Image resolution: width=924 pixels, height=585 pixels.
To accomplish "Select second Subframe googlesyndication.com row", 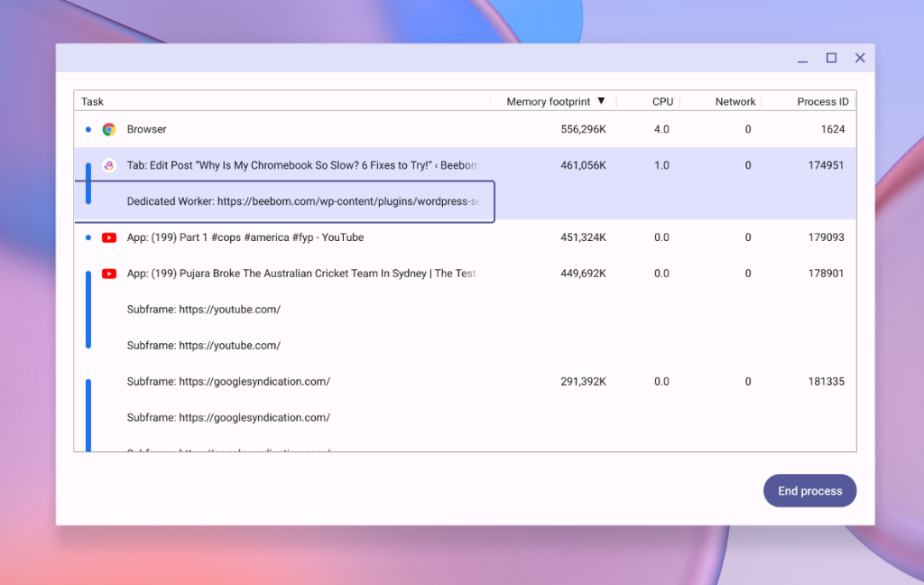I will [465, 417].
